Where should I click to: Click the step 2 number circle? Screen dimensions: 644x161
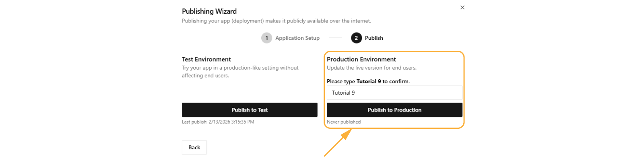click(x=356, y=38)
